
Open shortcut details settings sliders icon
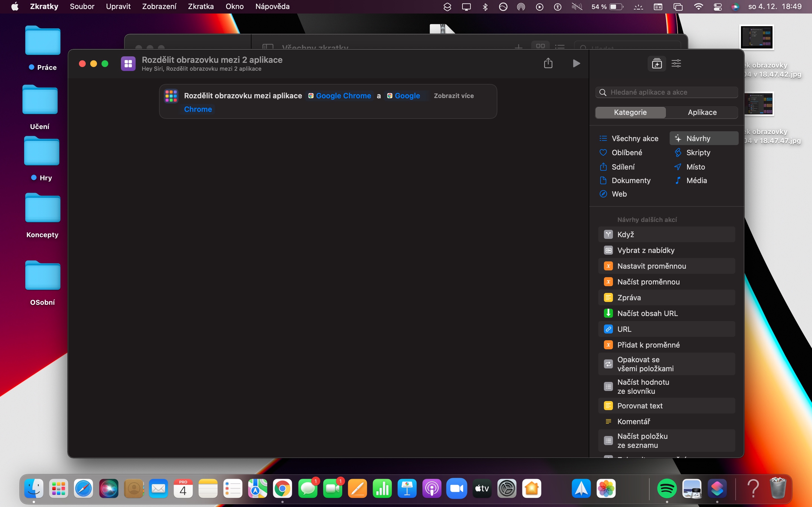point(676,63)
